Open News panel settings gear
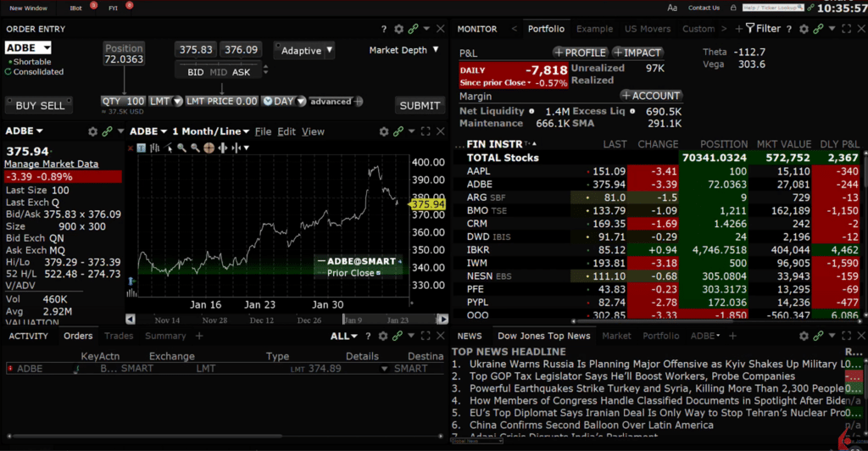The height and width of the screenshot is (451, 868). [804, 336]
